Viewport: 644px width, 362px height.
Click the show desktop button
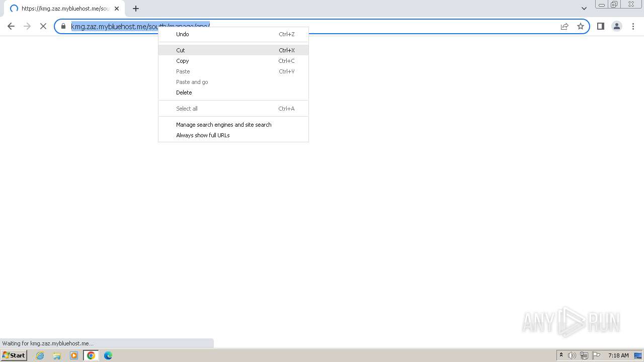[638, 355]
